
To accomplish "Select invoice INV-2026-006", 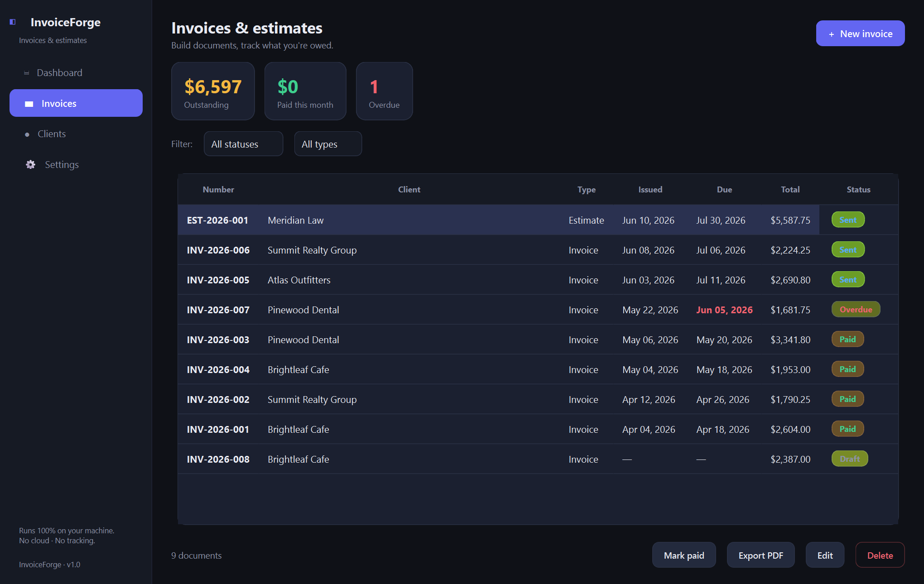I will point(538,250).
